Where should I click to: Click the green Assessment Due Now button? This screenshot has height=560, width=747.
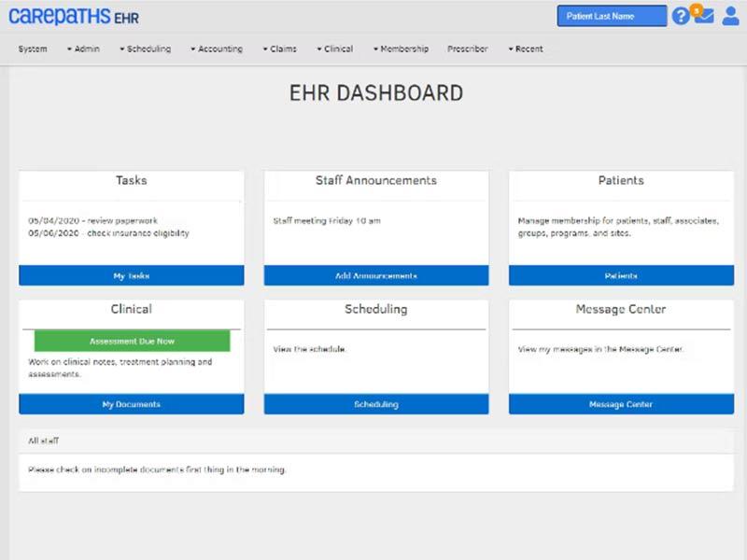132,341
